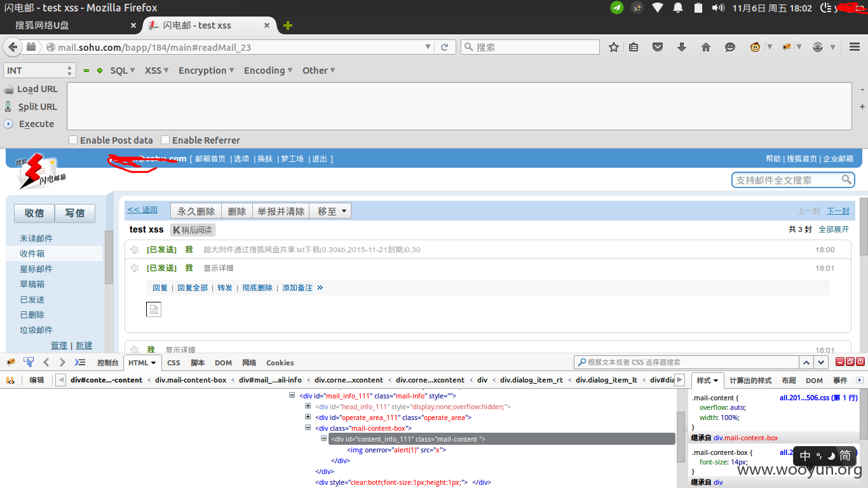Screen dimensions: 868x488
Task: Open the HackBar XSS menu
Action: click(x=157, y=71)
